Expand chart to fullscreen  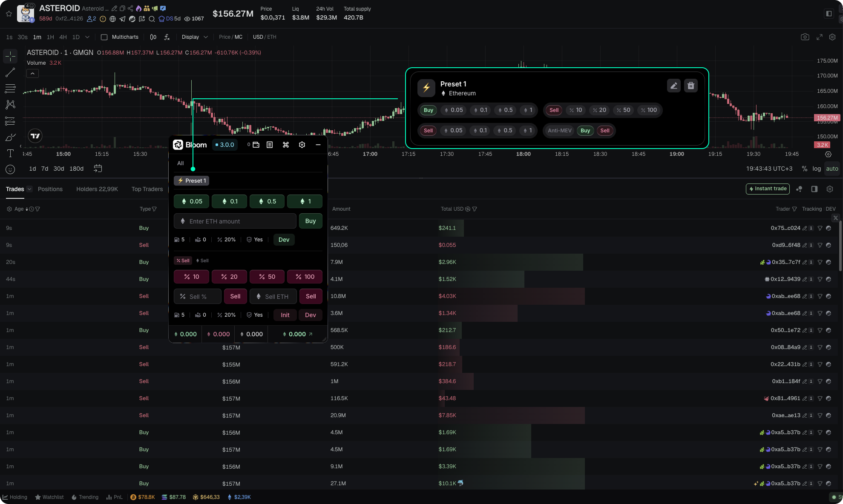(x=819, y=37)
